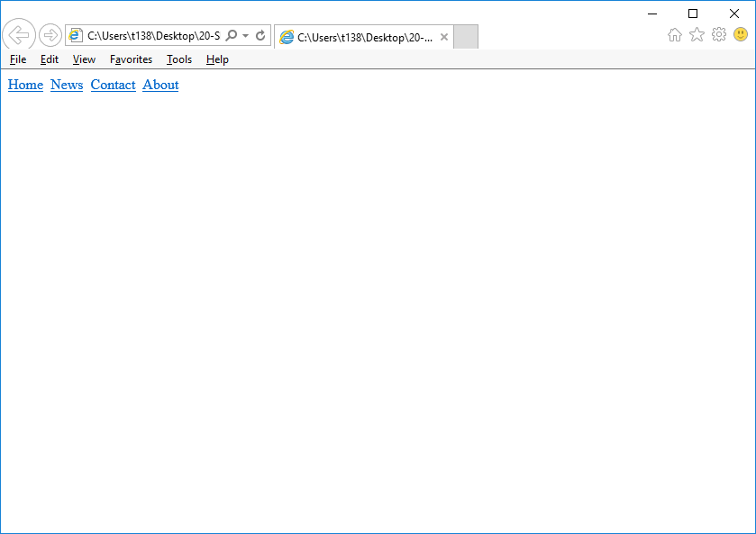Open the Favorites menu
The height and width of the screenshot is (534, 756).
click(131, 59)
